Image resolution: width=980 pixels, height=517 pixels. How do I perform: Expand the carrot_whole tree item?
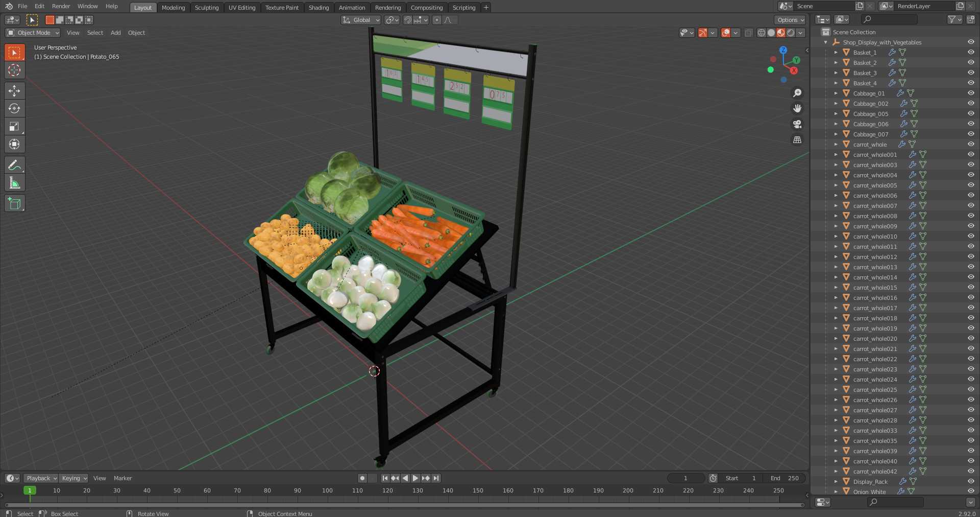[x=836, y=145]
